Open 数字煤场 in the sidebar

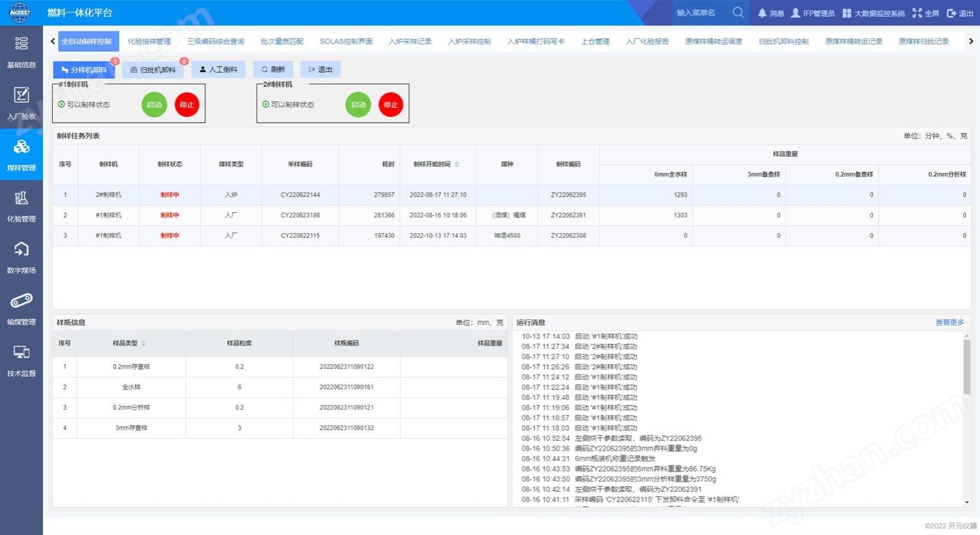(22, 257)
